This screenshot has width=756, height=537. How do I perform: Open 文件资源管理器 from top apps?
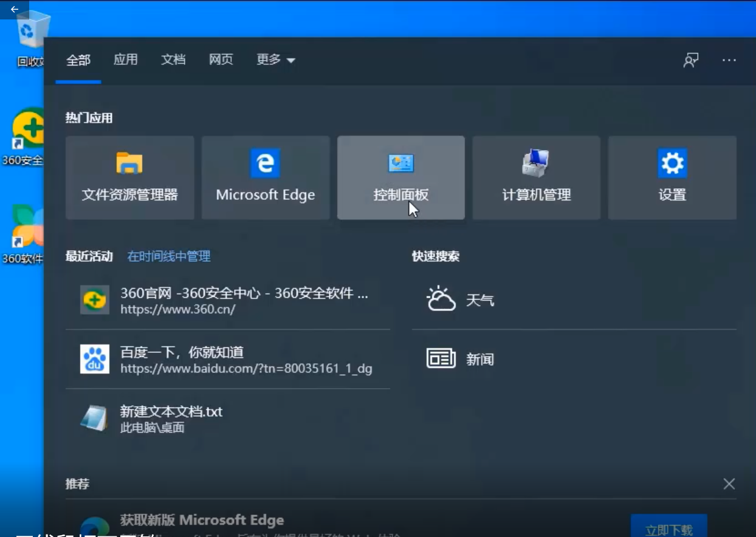pyautogui.click(x=129, y=177)
